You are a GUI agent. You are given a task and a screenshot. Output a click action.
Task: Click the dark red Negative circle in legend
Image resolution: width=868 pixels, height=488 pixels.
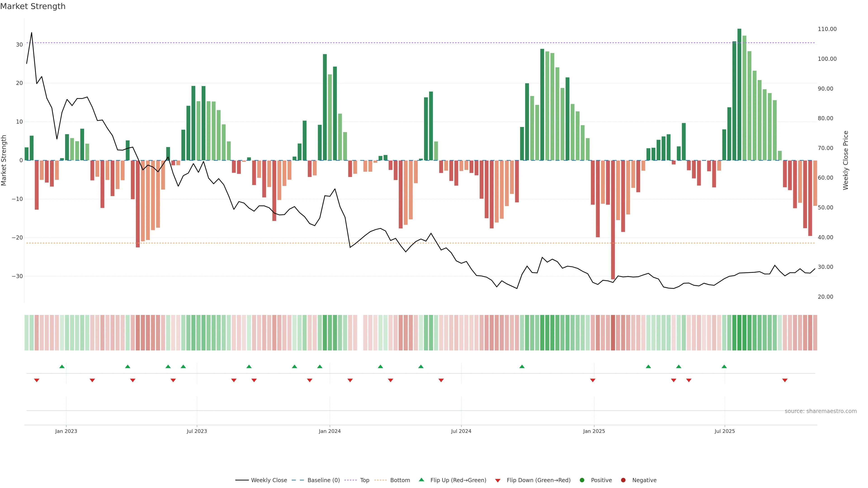pyautogui.click(x=623, y=480)
